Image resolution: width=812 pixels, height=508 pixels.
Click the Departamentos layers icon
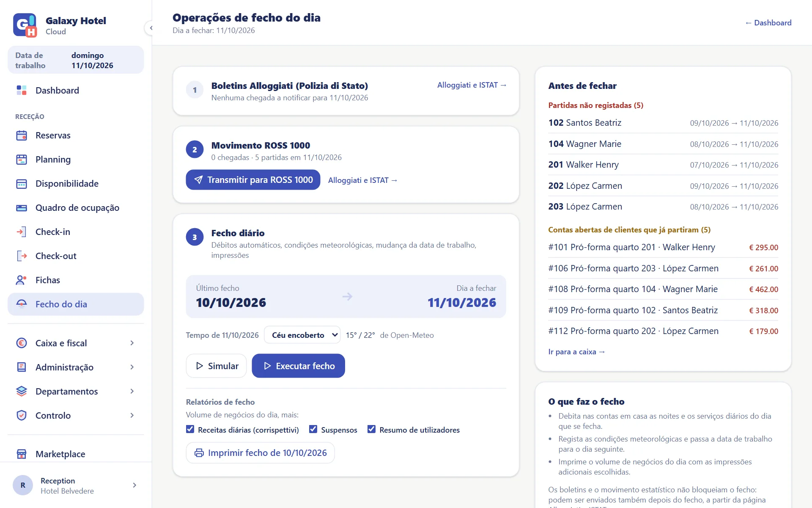coord(22,391)
